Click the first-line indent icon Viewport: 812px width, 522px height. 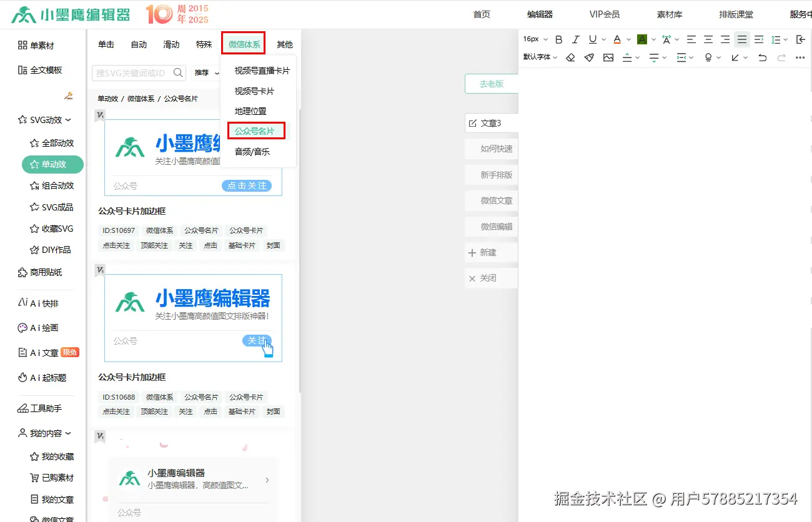point(759,39)
